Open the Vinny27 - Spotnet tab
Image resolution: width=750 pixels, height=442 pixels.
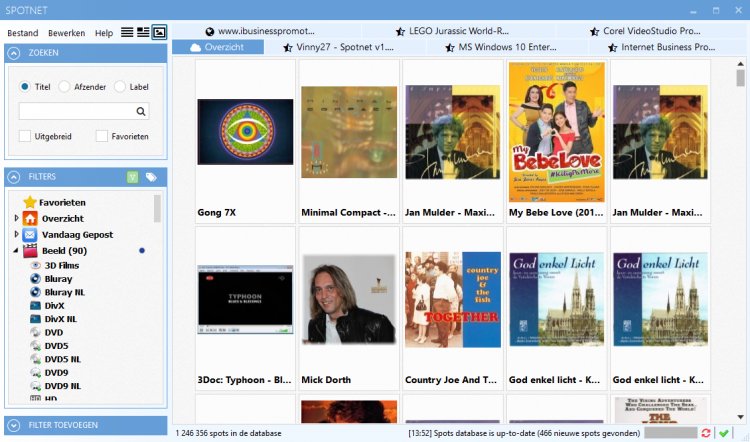click(339, 47)
